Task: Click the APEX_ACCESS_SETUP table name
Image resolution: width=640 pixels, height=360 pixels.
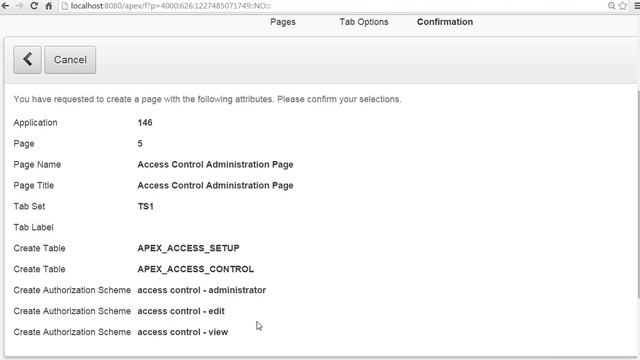Action: pyautogui.click(x=188, y=248)
